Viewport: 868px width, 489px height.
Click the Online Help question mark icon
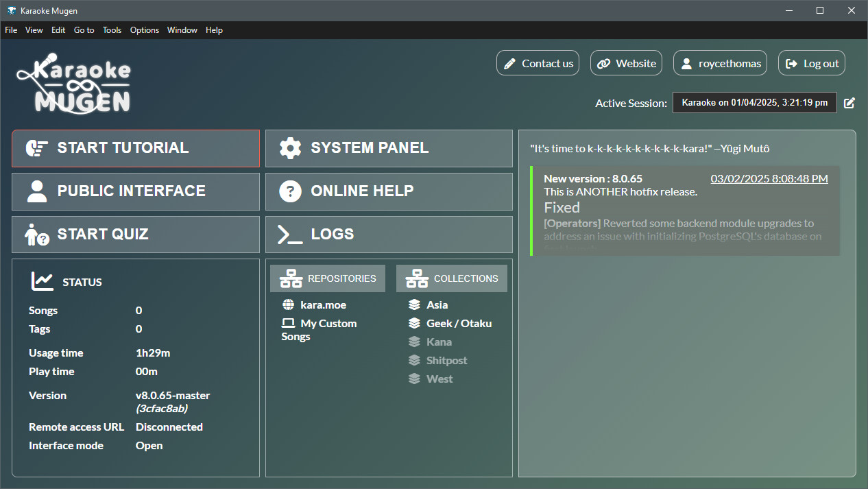291,191
